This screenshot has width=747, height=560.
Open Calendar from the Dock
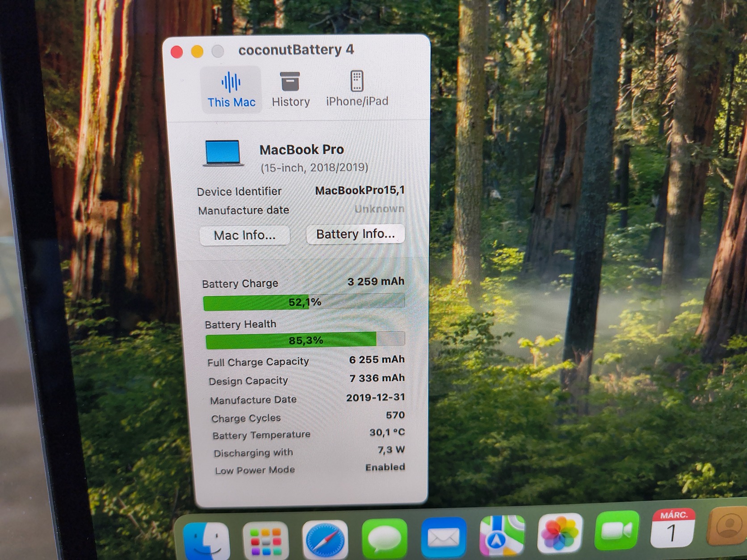pos(673,528)
